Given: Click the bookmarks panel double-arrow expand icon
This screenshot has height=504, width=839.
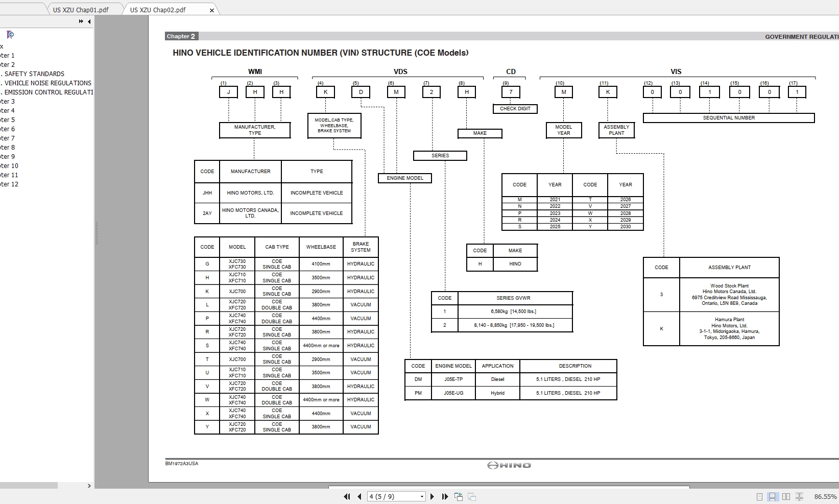Looking at the screenshot, I should 81,21.
